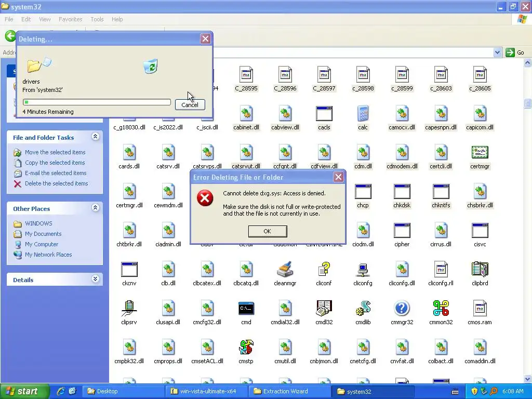Launch Internet Explorer from quick launch
The image size is (532, 399).
tap(61, 391)
